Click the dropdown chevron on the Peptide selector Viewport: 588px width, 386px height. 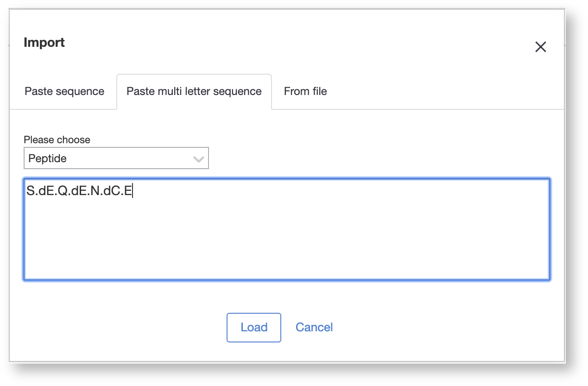pyautogui.click(x=199, y=158)
